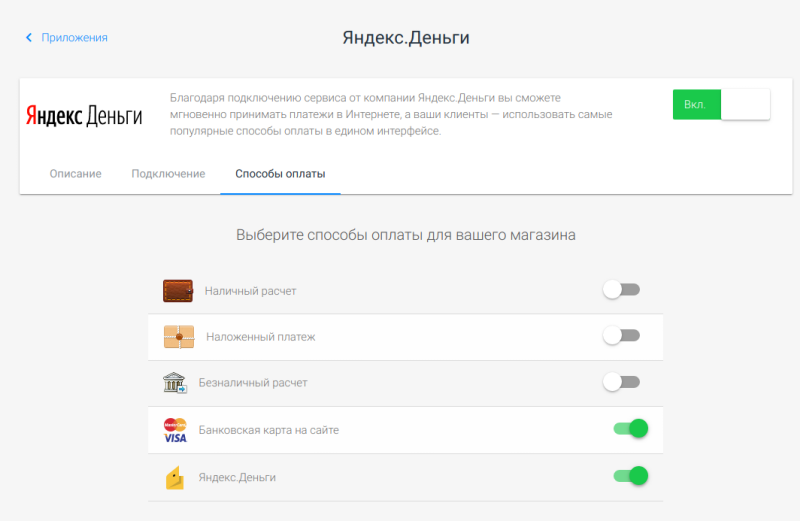Turn off the main Вкл. switch
Image resolution: width=800 pixels, height=521 pixels.
tap(721, 104)
